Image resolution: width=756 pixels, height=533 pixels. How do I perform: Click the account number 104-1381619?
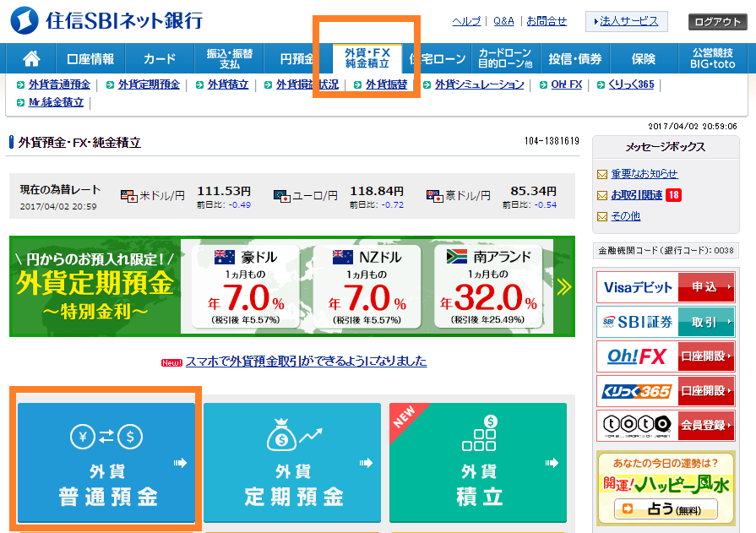pyautogui.click(x=552, y=141)
